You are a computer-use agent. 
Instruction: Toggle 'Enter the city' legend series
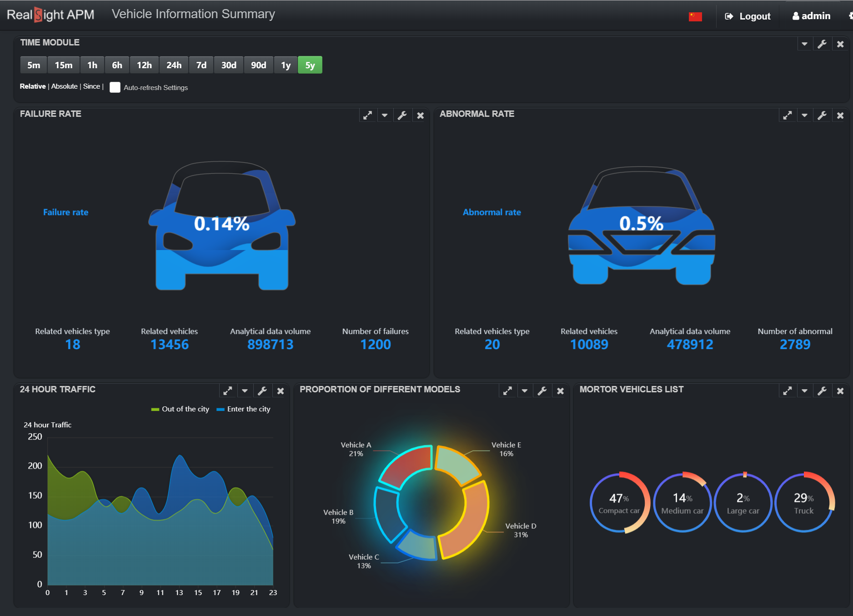243,409
